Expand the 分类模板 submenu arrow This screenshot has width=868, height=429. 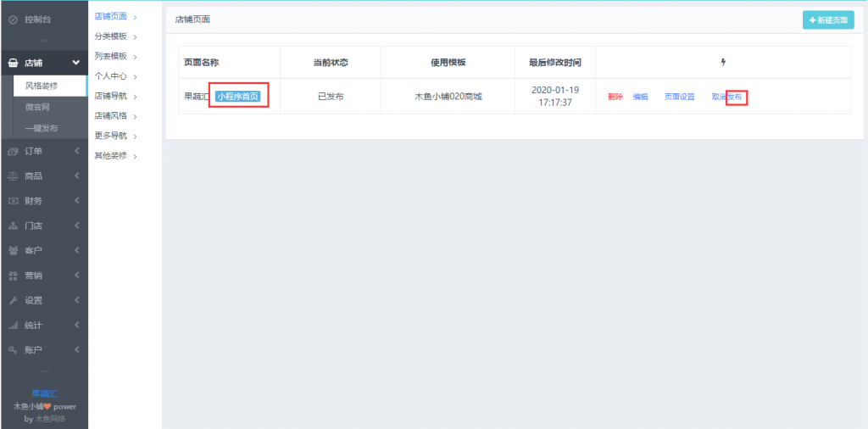pyautogui.click(x=135, y=36)
